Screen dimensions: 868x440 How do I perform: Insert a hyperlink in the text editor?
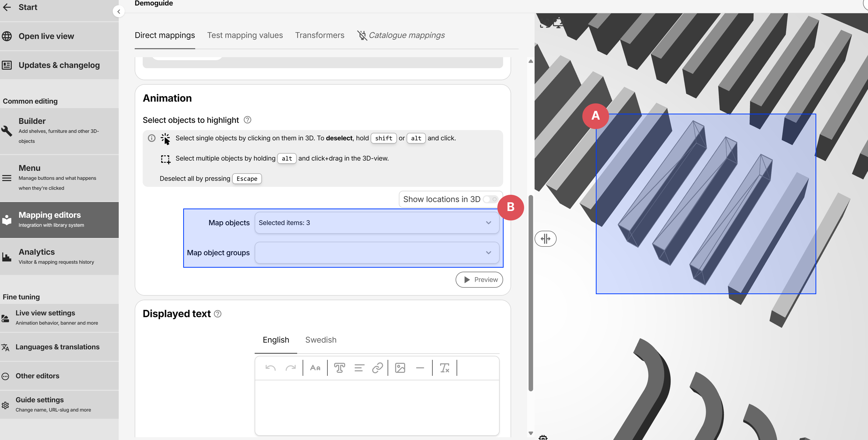378,368
